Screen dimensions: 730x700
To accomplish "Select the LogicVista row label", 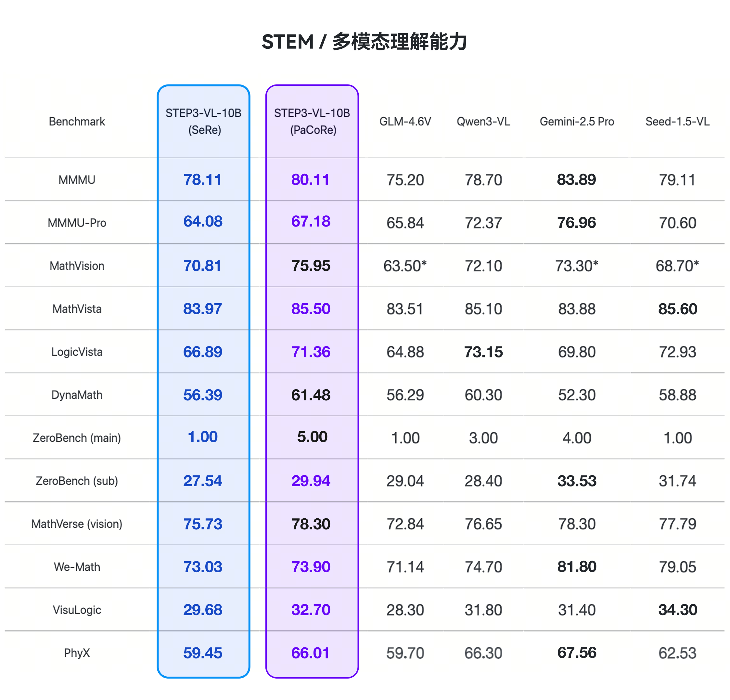I will [x=77, y=352].
